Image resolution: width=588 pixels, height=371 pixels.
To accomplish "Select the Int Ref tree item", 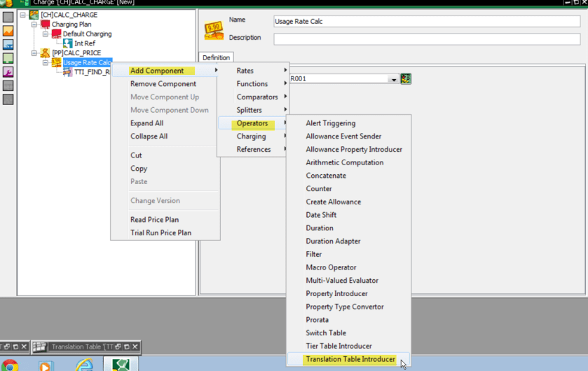I will pos(85,43).
